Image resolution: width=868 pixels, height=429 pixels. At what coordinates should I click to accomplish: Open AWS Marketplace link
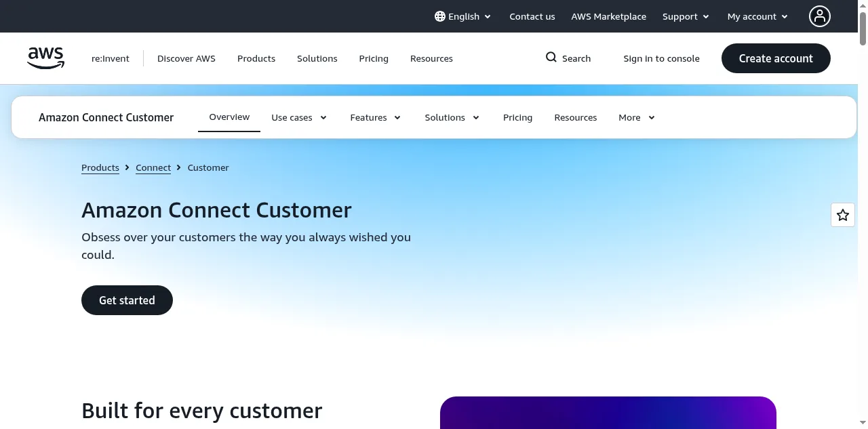point(608,16)
